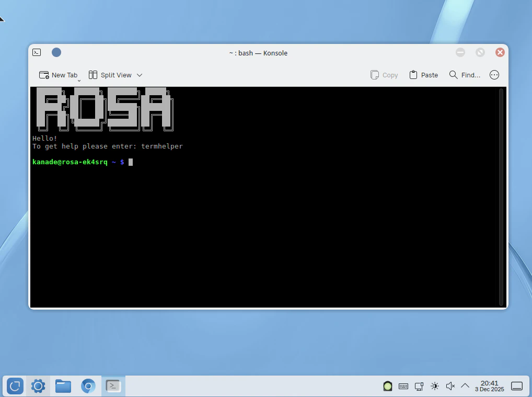Click the disabled Copy button

click(x=384, y=75)
